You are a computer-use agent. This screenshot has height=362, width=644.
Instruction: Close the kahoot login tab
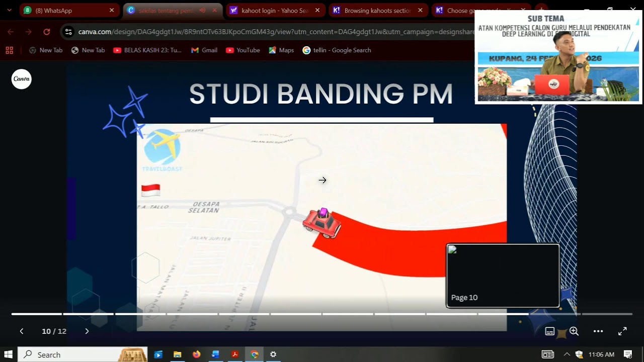click(317, 10)
